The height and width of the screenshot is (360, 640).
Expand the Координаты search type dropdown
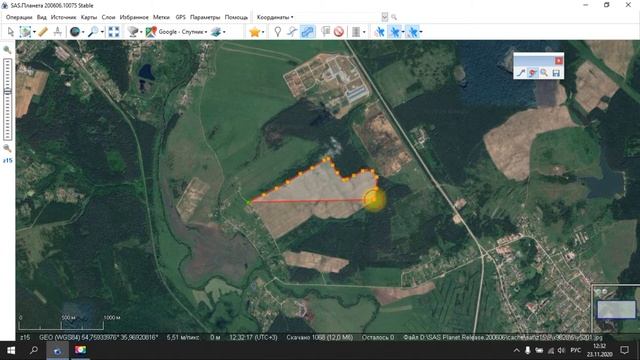click(275, 17)
